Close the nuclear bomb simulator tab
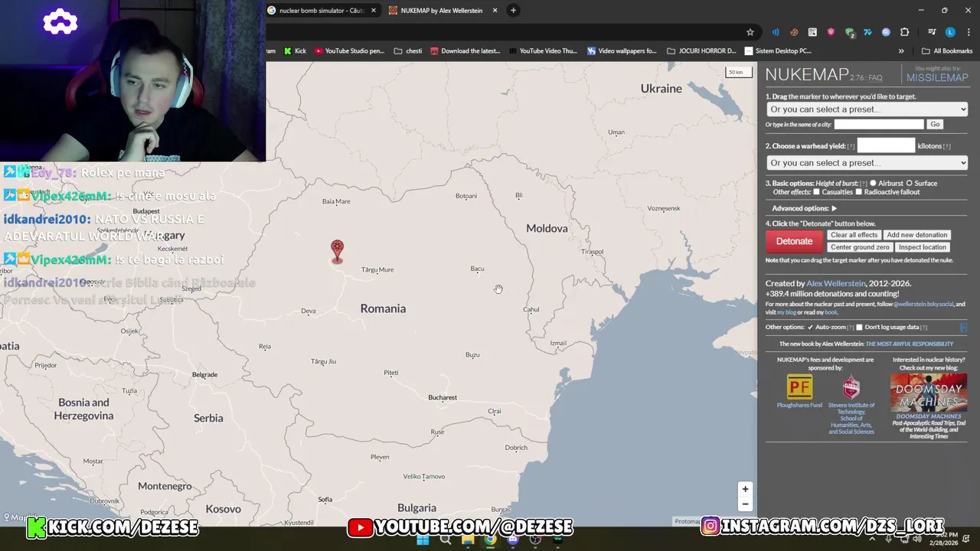 click(x=374, y=10)
